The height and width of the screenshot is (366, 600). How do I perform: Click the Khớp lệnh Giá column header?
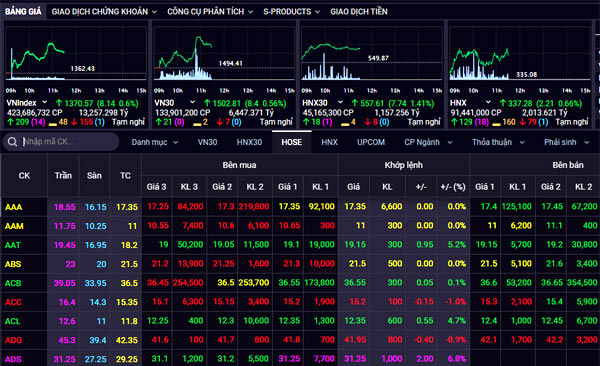(x=354, y=187)
